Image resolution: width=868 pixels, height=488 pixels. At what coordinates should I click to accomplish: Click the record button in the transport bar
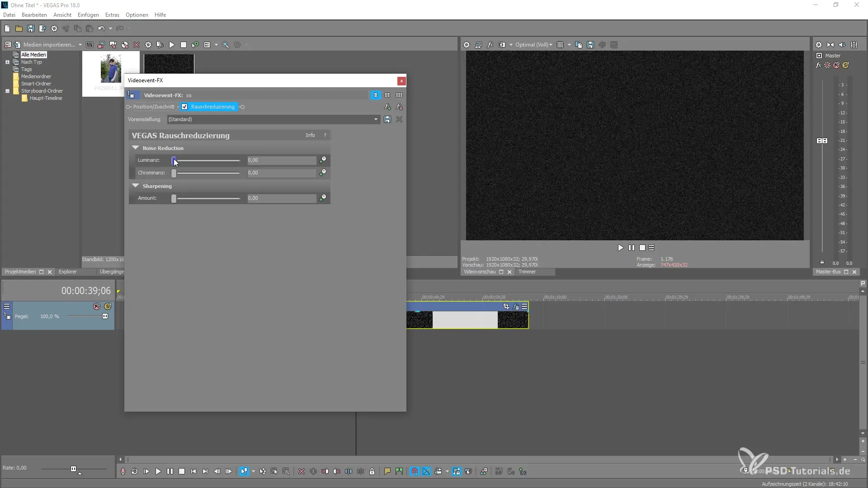point(123,471)
